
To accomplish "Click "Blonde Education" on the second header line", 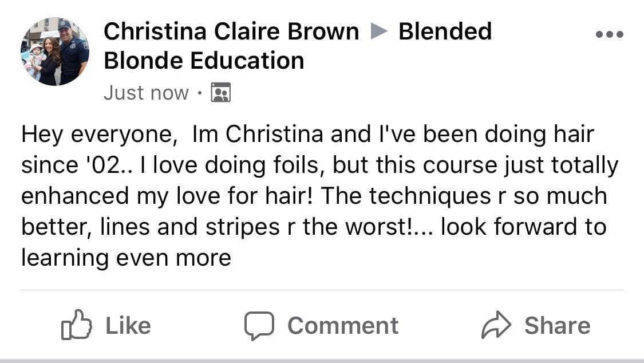I will pyautogui.click(x=204, y=61).
